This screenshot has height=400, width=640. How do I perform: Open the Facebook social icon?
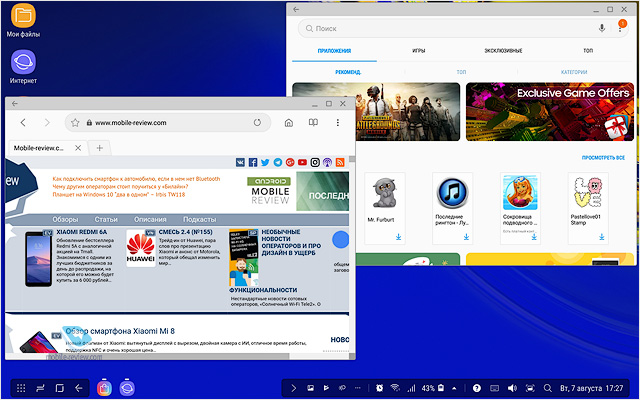click(253, 162)
